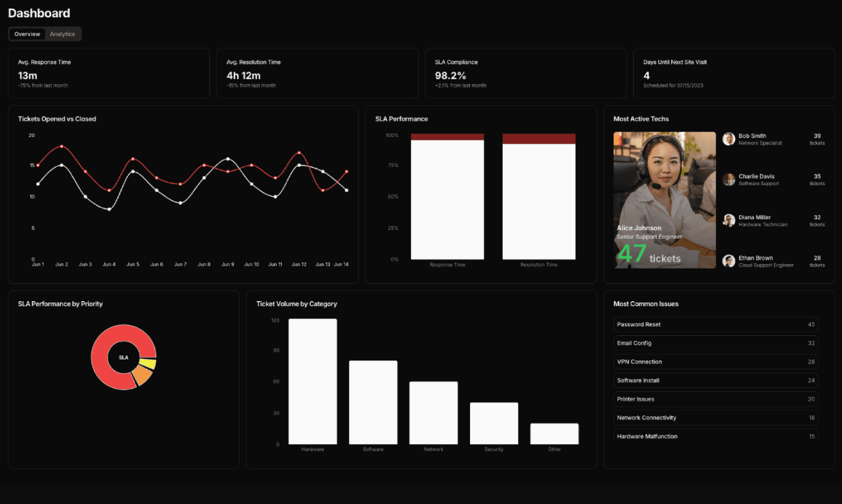
Task: Click the Resolution Time bar in SLA Performance
Action: click(538, 198)
